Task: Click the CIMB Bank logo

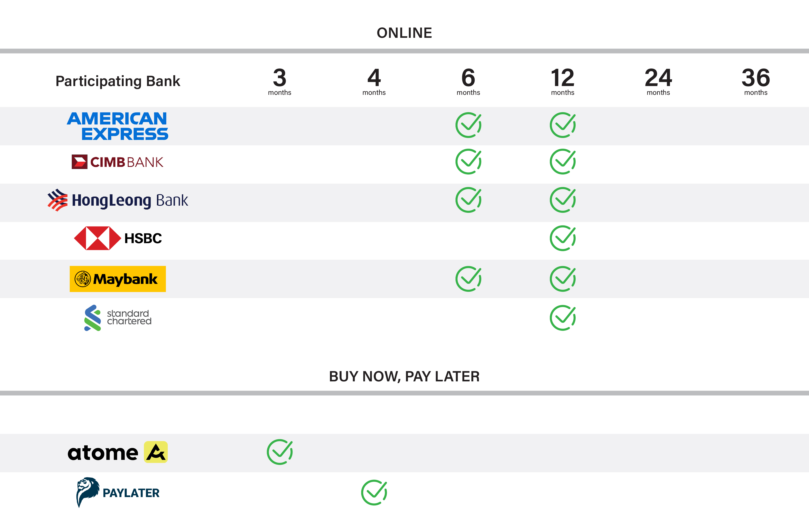Action: click(118, 162)
